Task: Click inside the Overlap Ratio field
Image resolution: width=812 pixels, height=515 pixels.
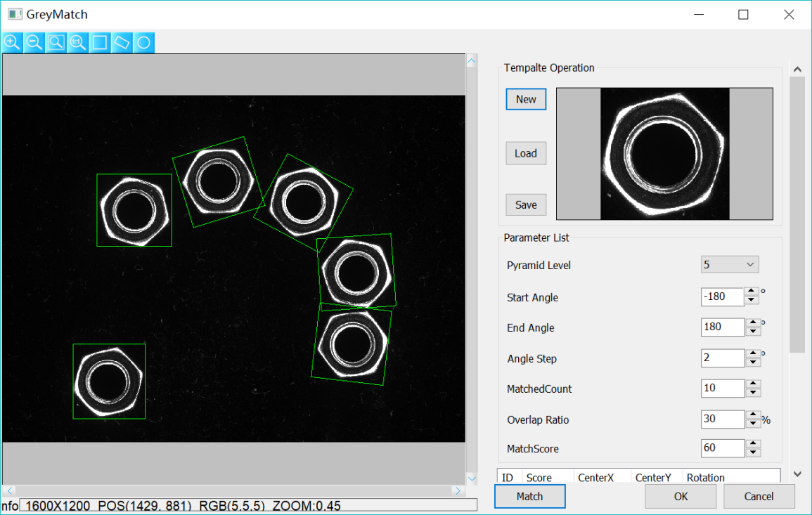Action: point(722,419)
